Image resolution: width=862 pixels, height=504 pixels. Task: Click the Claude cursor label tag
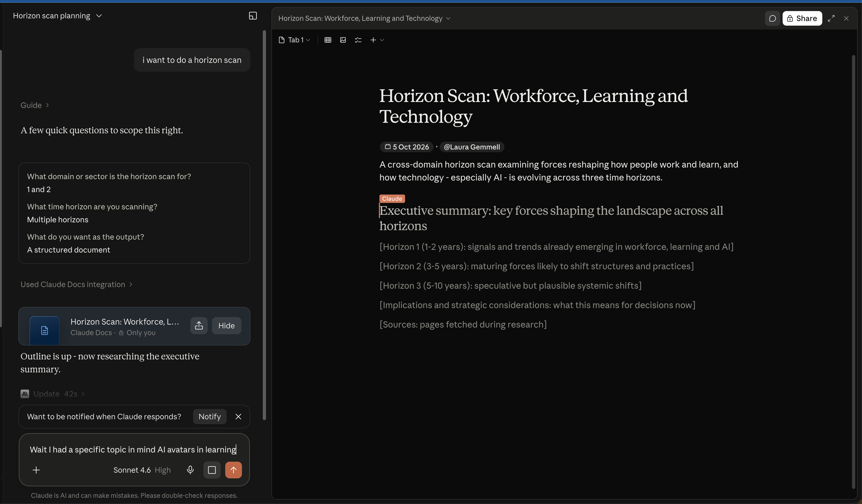click(392, 199)
